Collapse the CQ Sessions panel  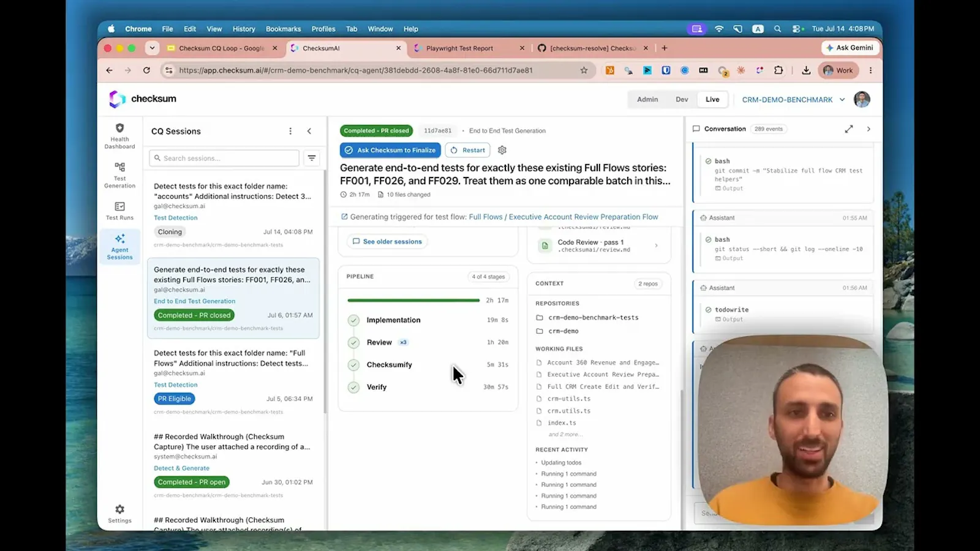tap(309, 131)
